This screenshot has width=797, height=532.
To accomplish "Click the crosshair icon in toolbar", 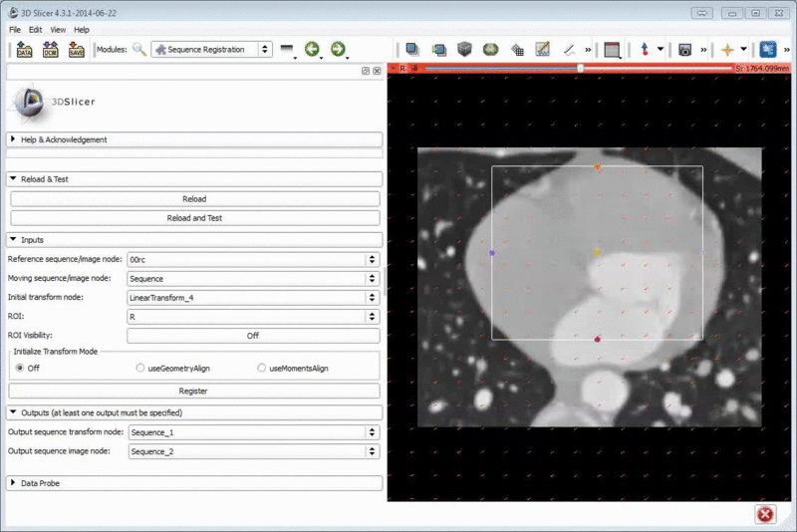I will [x=727, y=49].
